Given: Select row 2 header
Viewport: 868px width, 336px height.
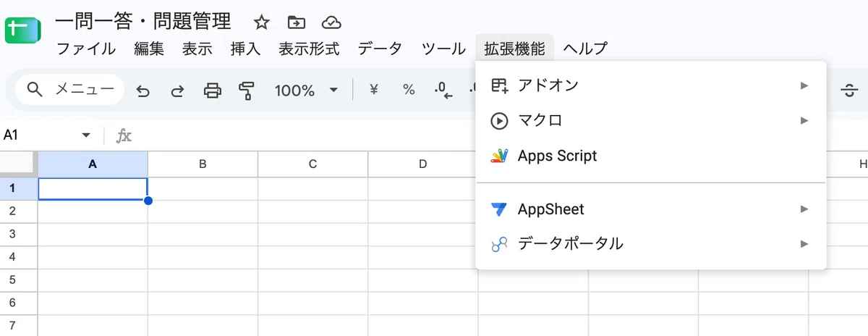Looking at the screenshot, I should pos(19,211).
